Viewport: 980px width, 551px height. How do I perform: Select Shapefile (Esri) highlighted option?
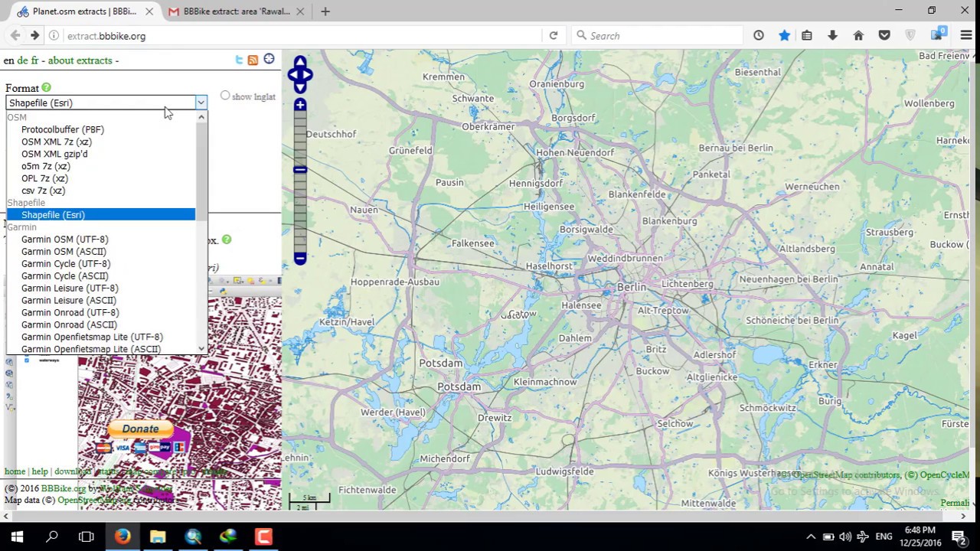point(100,215)
